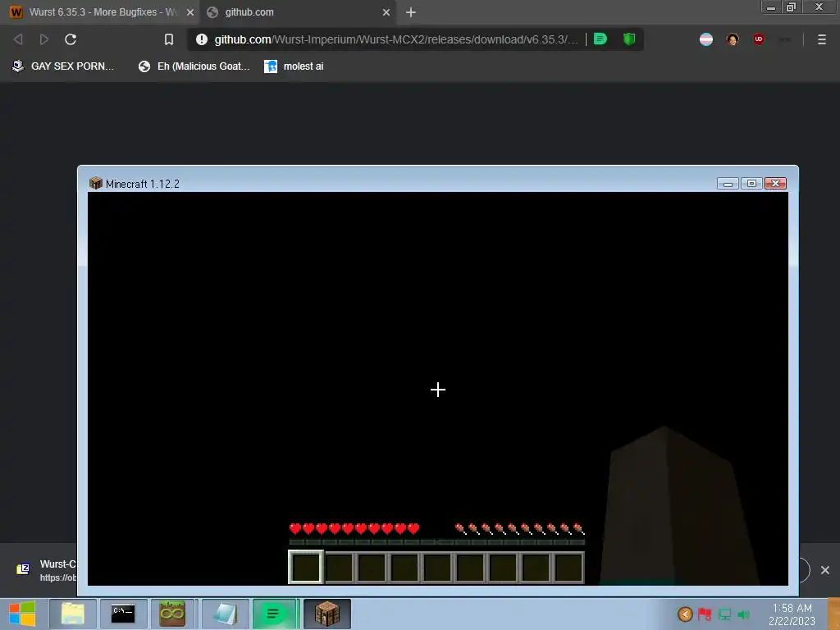Select the first hotbar slot in Minecraft

(x=306, y=567)
